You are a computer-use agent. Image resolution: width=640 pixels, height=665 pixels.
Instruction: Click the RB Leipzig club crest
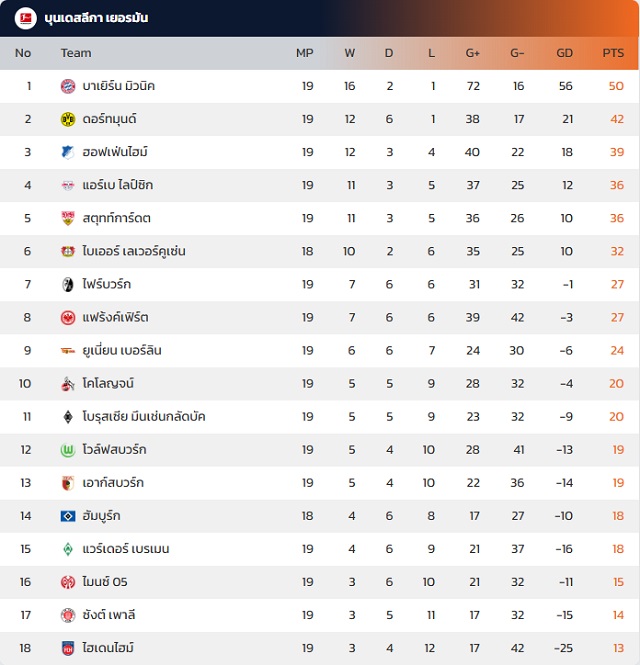tap(68, 185)
